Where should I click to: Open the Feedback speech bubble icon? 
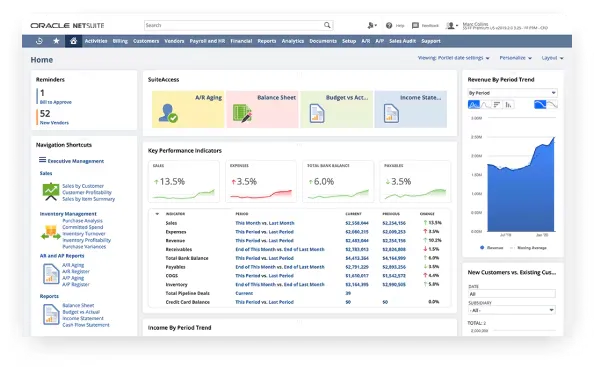415,25
